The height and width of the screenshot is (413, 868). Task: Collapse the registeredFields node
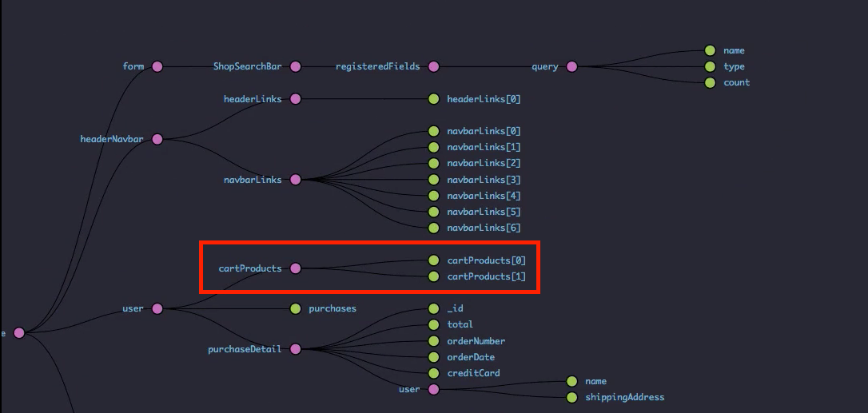pyautogui.click(x=434, y=66)
